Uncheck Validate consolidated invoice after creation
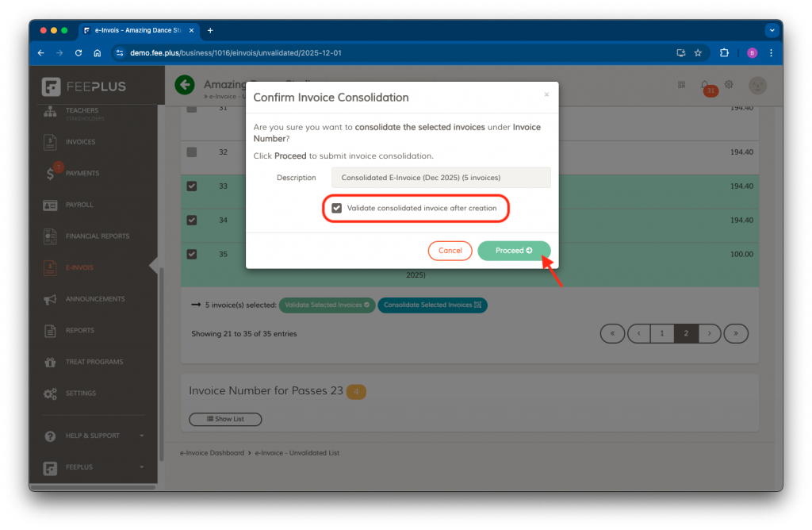The image size is (812, 530). click(337, 208)
